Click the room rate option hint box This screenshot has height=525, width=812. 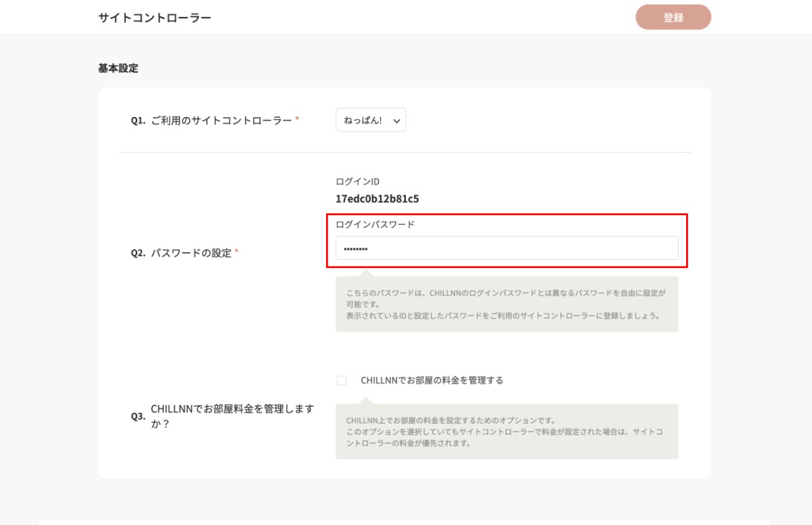pyautogui.click(x=506, y=432)
